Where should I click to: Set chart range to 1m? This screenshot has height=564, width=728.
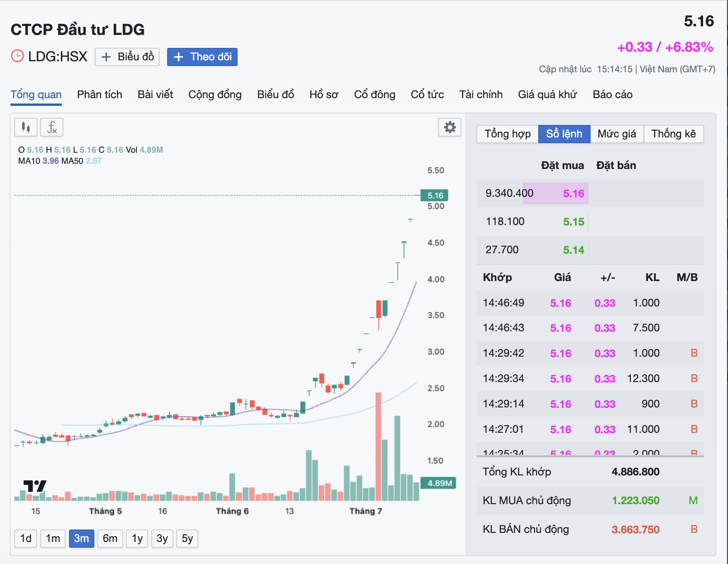click(53, 539)
